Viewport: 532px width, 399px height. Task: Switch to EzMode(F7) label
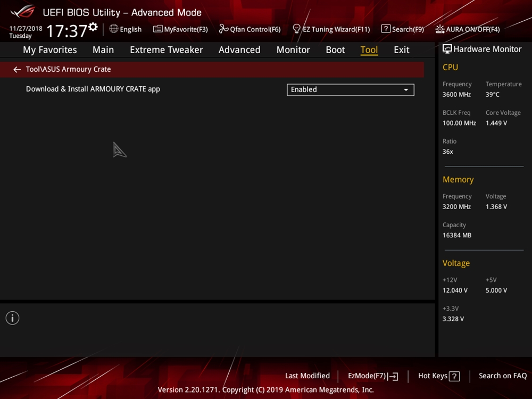(x=367, y=376)
